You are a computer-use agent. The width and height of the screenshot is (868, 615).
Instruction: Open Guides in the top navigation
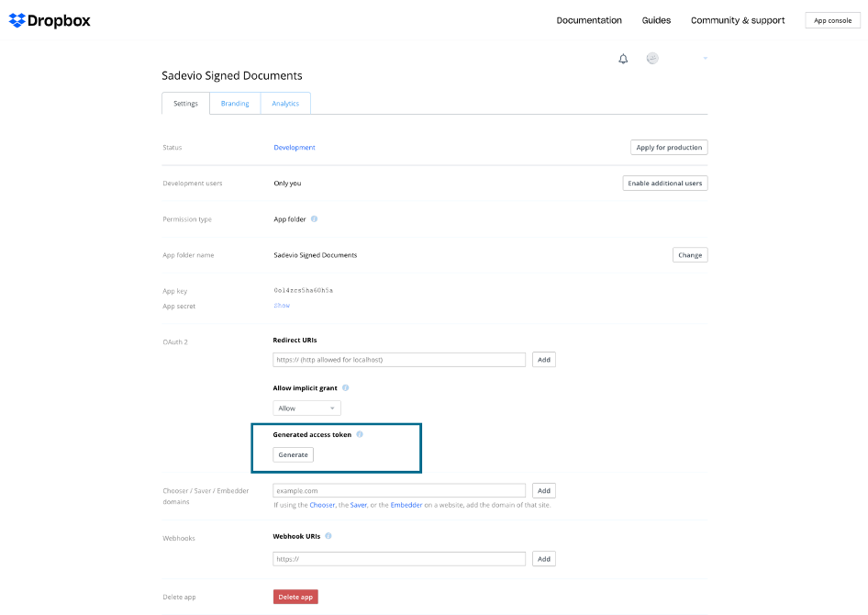click(x=656, y=20)
